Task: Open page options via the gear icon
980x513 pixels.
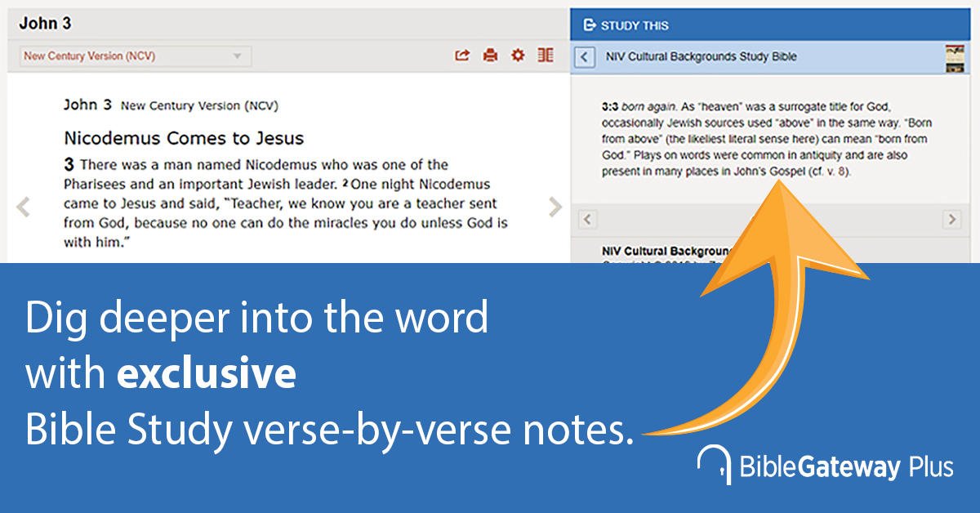Action: [518, 56]
